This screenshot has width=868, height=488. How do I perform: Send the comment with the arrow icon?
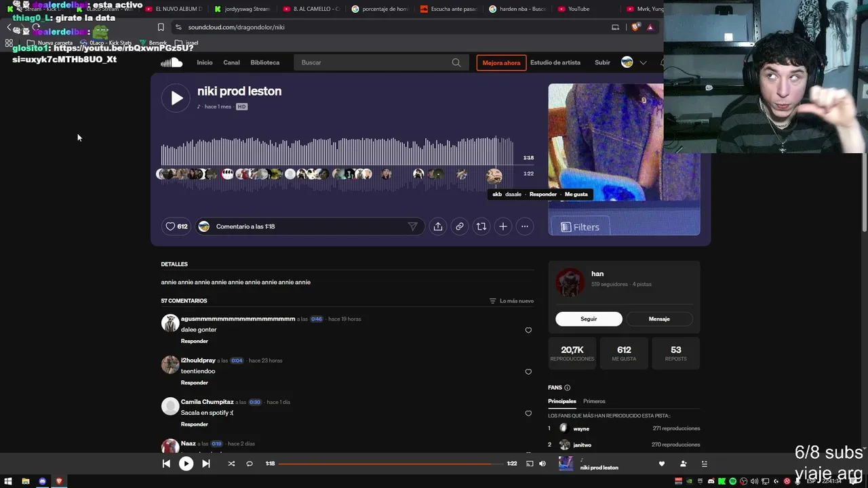pos(412,226)
